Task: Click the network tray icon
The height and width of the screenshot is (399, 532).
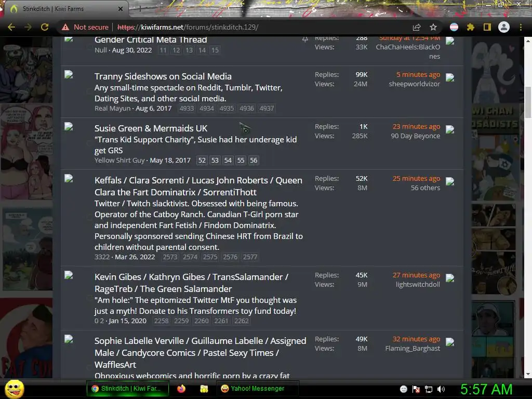Action: 429,389
